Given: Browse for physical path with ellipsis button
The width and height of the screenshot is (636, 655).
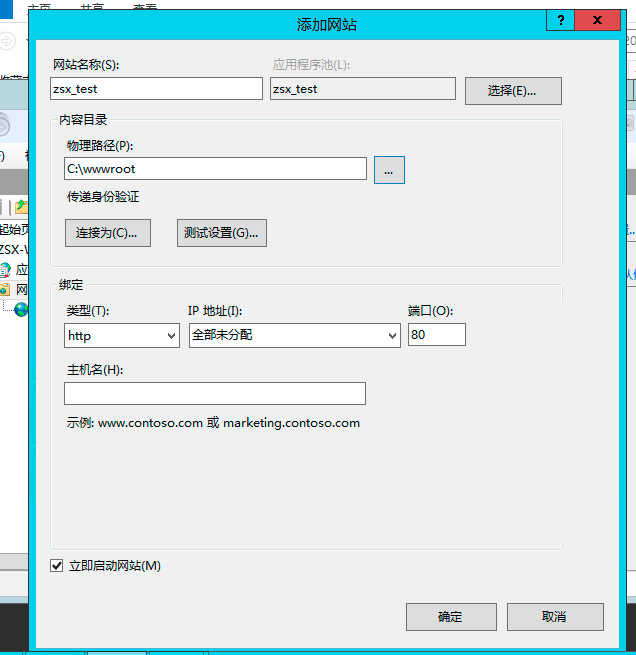Looking at the screenshot, I should tap(389, 170).
